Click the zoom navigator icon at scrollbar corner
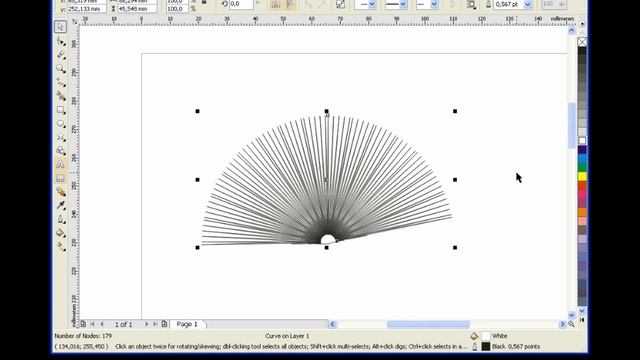 point(571,324)
